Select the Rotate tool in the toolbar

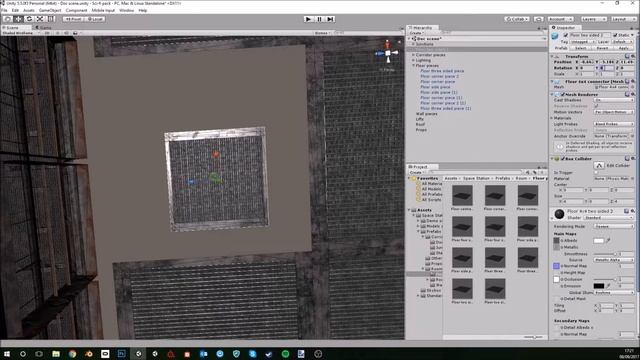coord(29,19)
